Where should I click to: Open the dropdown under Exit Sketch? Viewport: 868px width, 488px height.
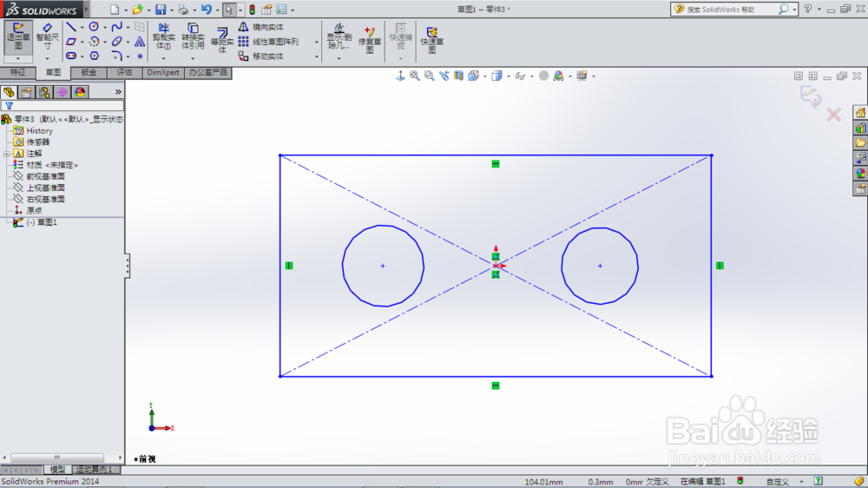click(x=18, y=59)
